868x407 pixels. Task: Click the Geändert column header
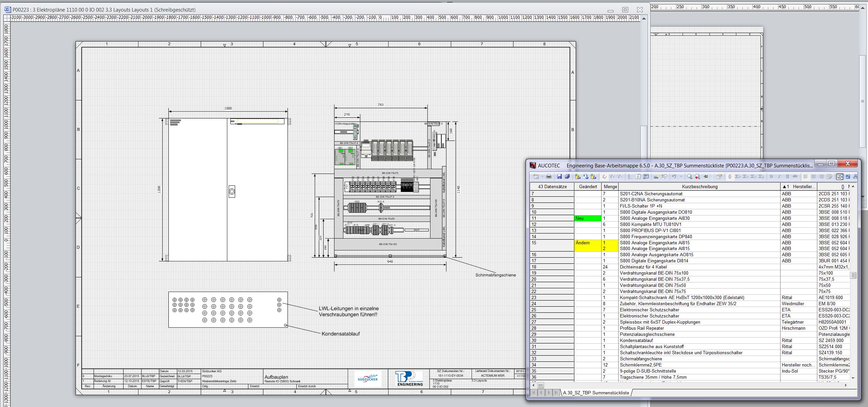tap(588, 186)
